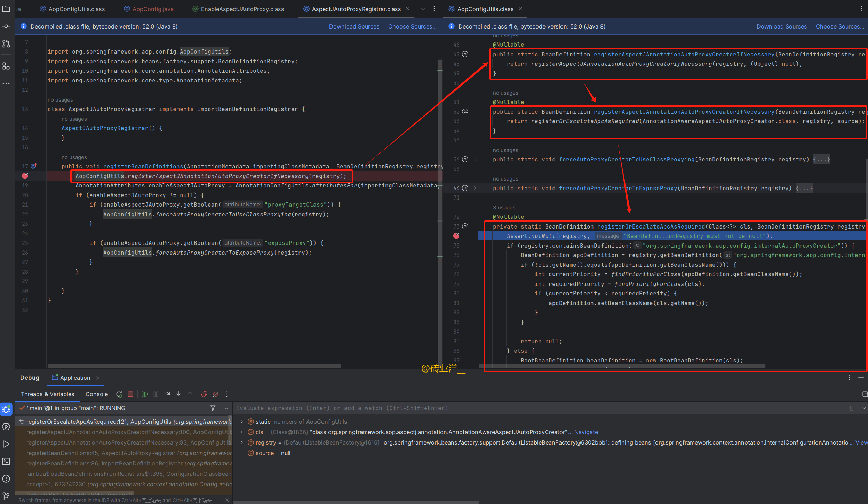Screen dimensions: 868x504
Task: Expand static members of AopConfigUtils
Action: (x=242, y=422)
